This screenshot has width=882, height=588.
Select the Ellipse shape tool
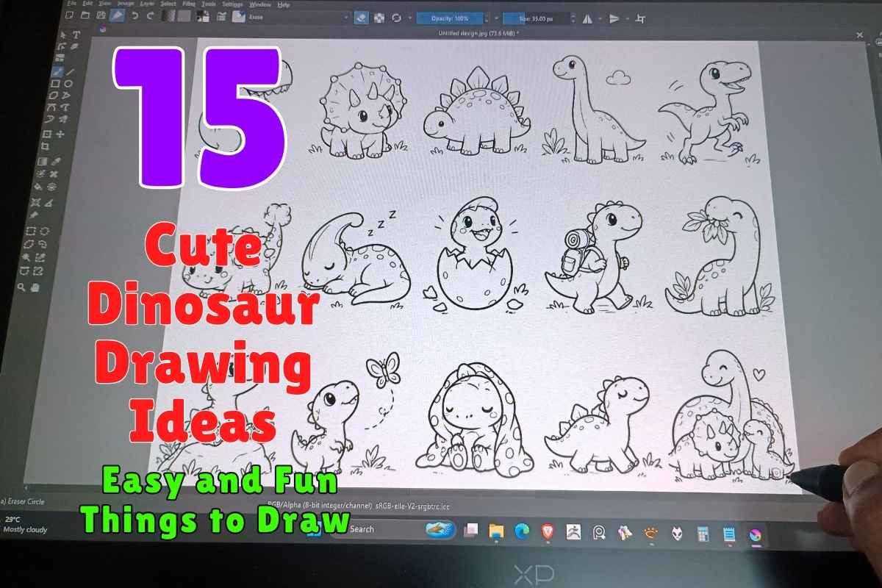click(68, 83)
